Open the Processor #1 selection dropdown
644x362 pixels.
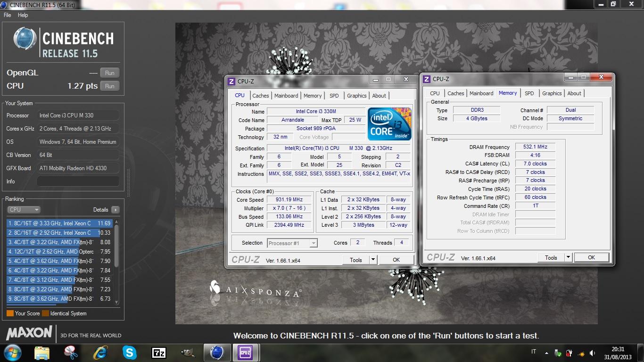pyautogui.click(x=292, y=243)
